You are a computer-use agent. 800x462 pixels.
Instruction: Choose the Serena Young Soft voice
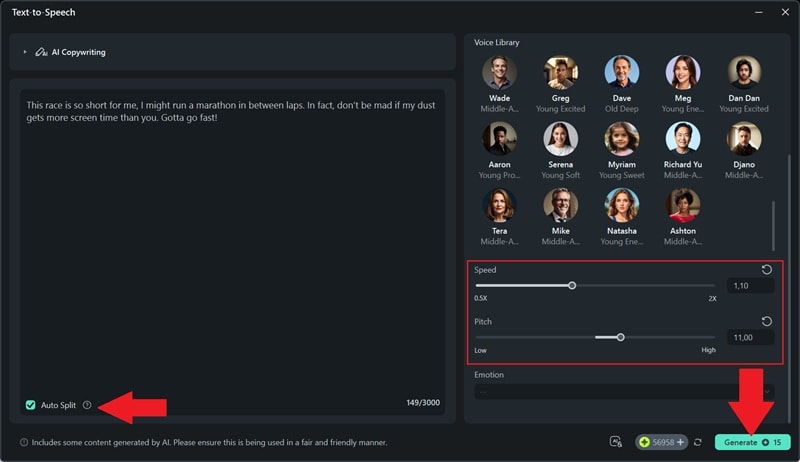pyautogui.click(x=560, y=140)
